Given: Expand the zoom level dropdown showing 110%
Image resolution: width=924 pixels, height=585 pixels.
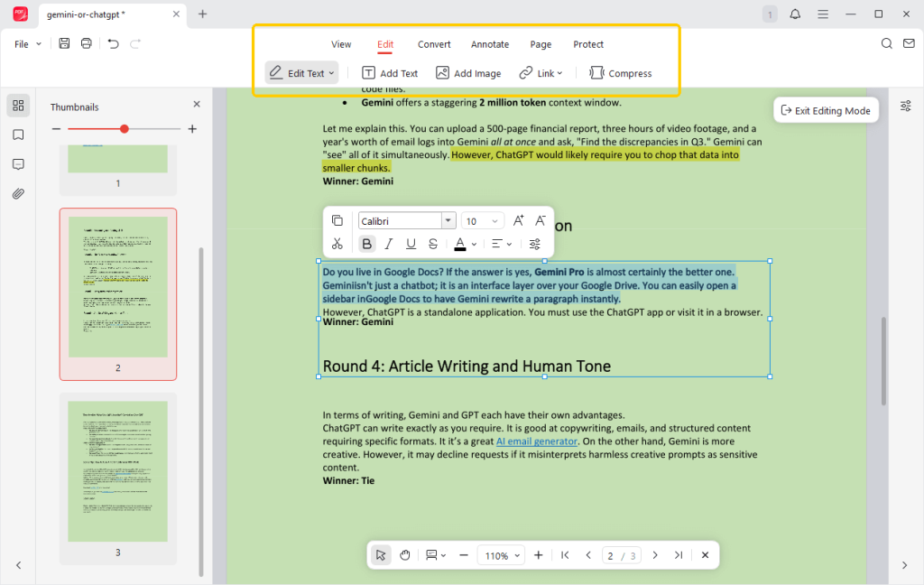Looking at the screenshot, I should pyautogui.click(x=501, y=554).
